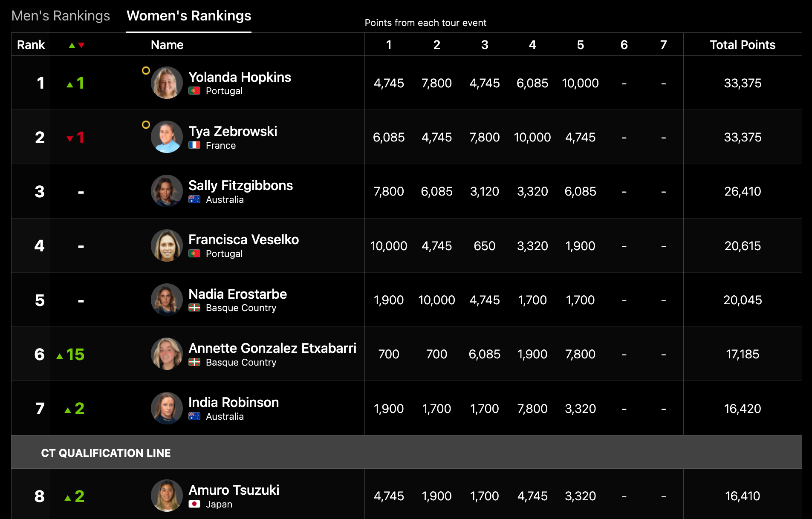The height and width of the screenshot is (519, 812).
Task: Click the yellow ring badge beside Tya Zebrowski
Action: (146, 125)
